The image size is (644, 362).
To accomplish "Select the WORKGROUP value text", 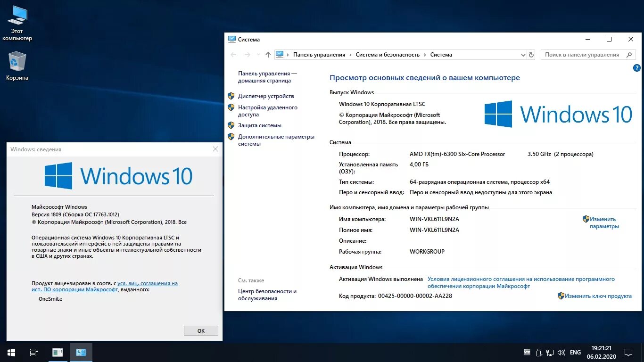I will coord(427,252).
